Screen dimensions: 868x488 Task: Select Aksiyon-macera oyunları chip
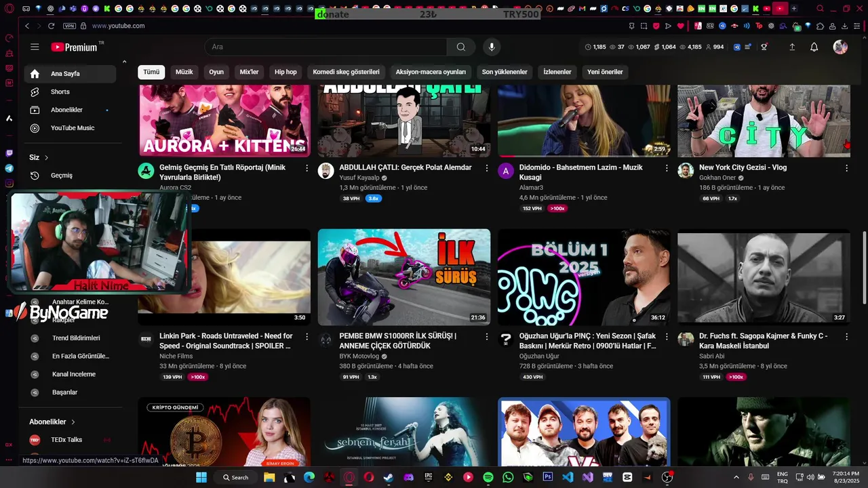pos(431,72)
